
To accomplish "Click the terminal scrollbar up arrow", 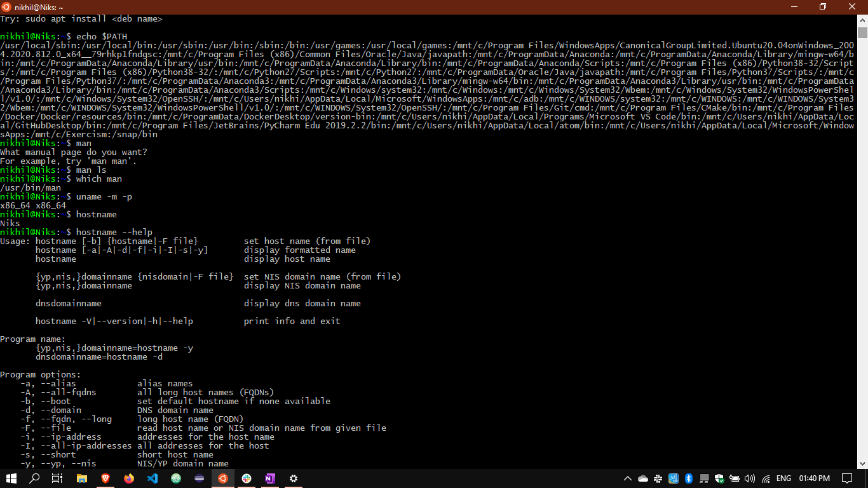I will click(862, 21).
